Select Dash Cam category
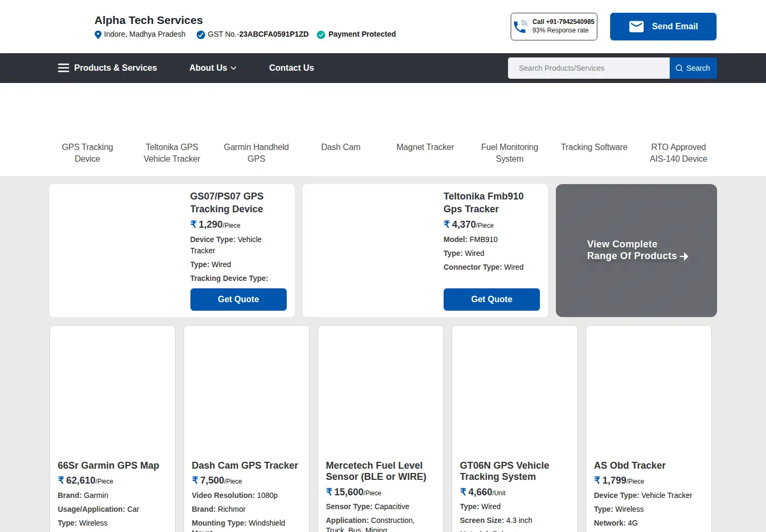Image resolution: width=766 pixels, height=532 pixels. pos(341,147)
